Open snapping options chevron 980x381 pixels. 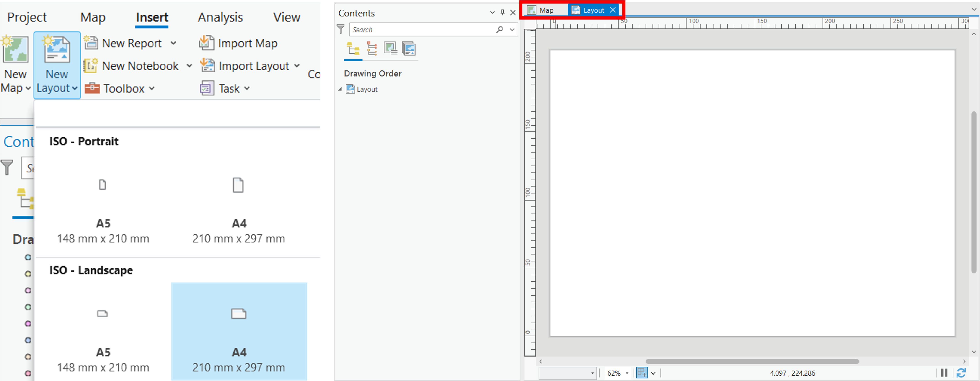653,373
